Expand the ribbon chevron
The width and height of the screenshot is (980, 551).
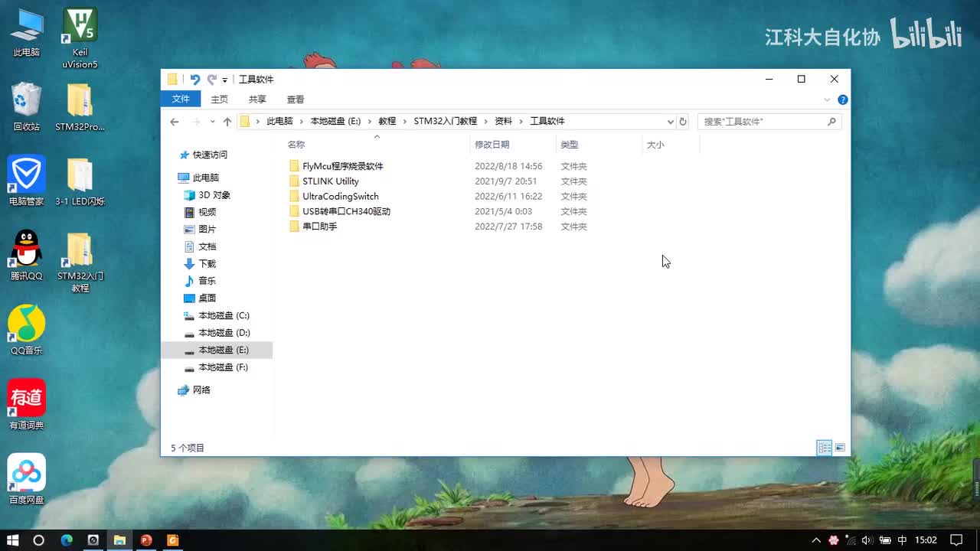tap(827, 99)
